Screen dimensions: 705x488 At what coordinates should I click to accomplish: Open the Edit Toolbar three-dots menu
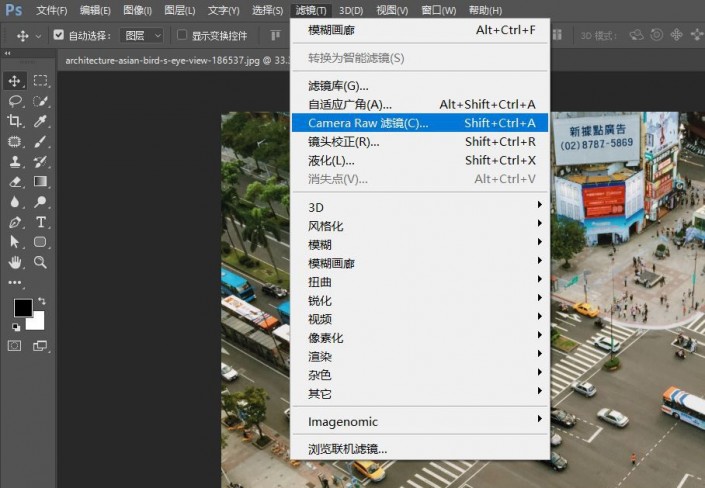[x=14, y=282]
